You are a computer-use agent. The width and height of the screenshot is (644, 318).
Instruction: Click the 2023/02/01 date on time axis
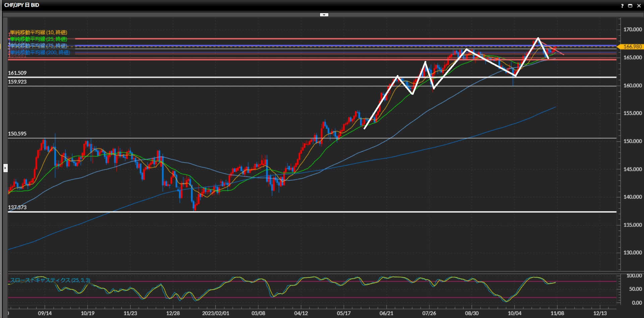216,313
